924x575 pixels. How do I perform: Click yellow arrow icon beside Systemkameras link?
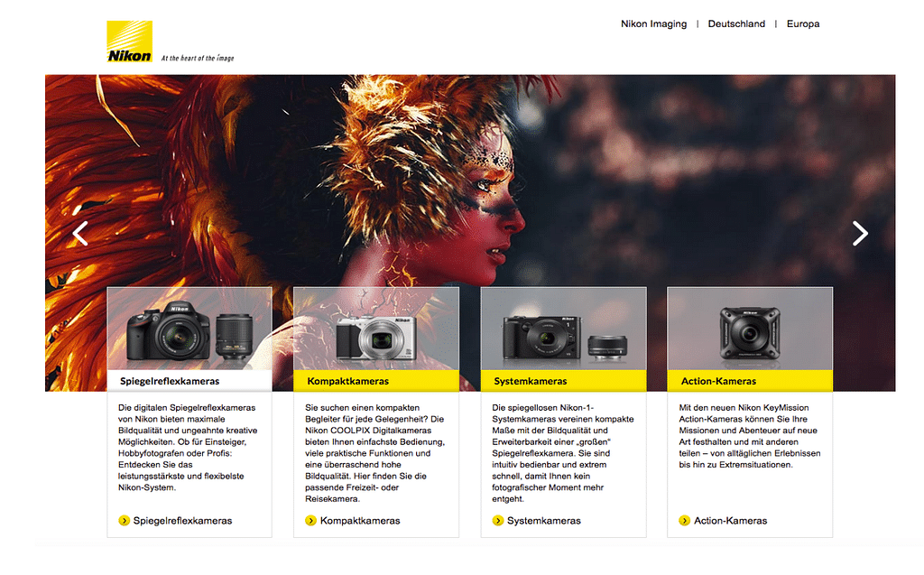coord(497,521)
